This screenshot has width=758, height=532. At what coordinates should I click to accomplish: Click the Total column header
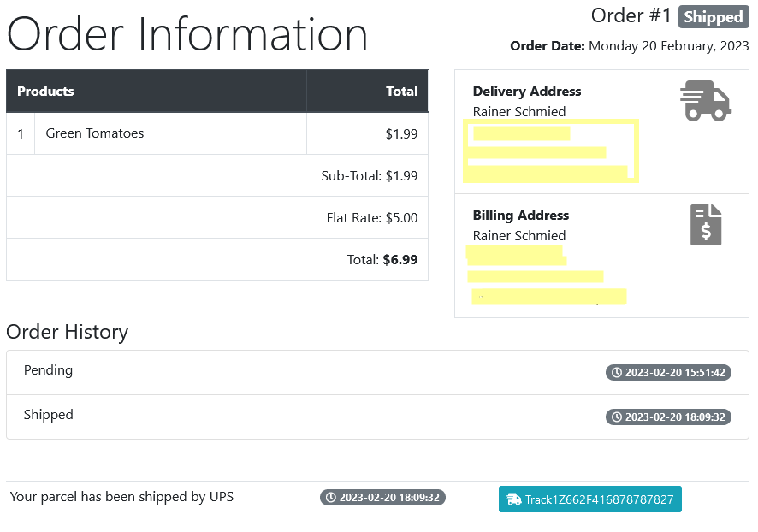pos(401,92)
